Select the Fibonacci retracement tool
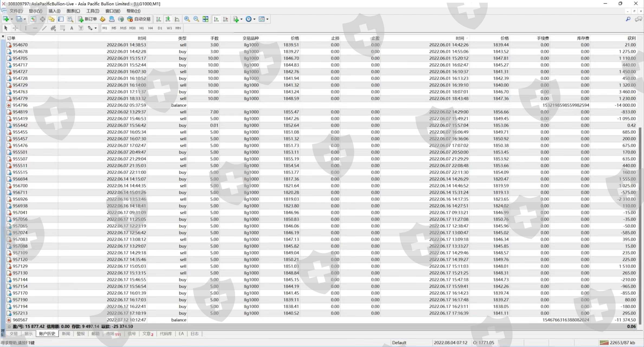The width and height of the screenshot is (644, 347). pos(63,28)
